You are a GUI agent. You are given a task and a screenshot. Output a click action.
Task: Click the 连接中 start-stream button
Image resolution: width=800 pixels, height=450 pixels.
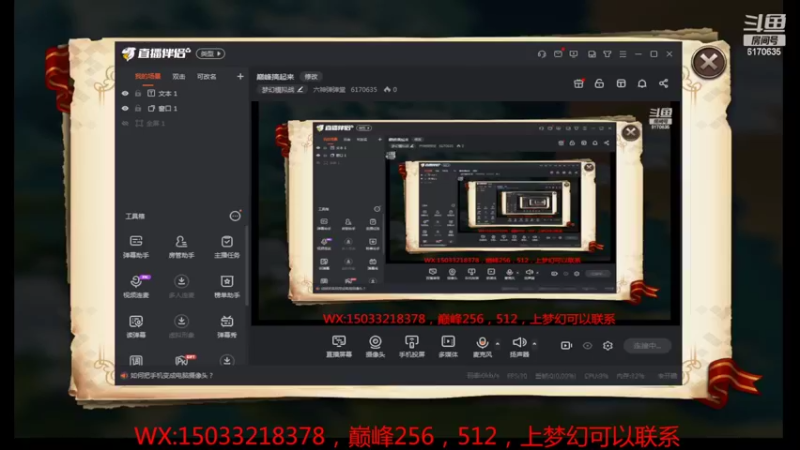pos(647,346)
